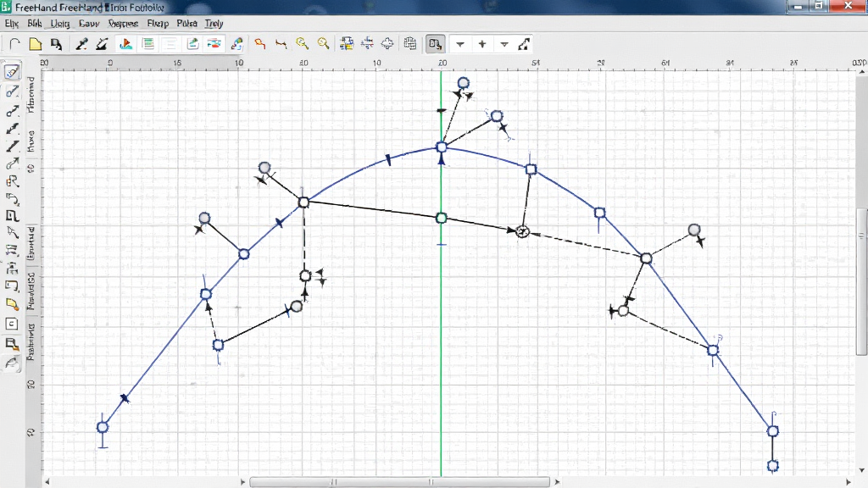
Task: Open the last menu in the menu bar
Action: (x=214, y=23)
